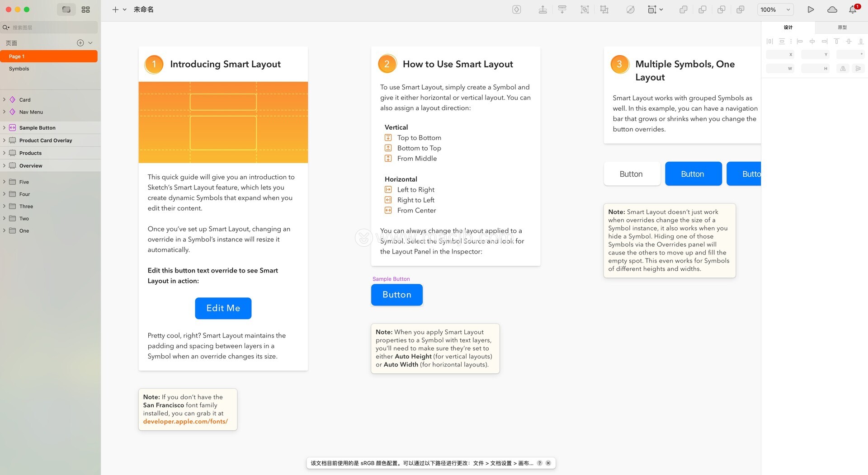Select the Symbols page
This screenshot has height=475, width=868.
coord(19,69)
